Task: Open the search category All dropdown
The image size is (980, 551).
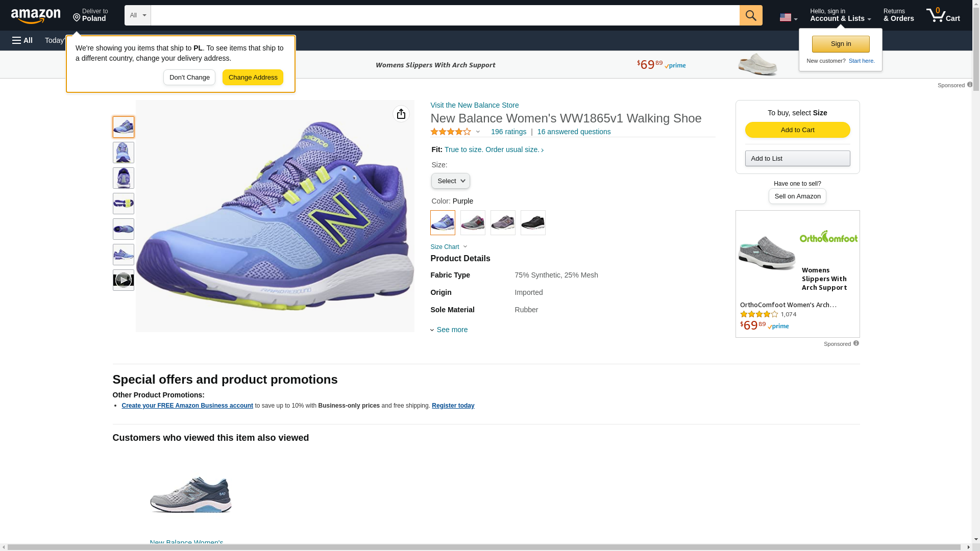Action: [138, 15]
